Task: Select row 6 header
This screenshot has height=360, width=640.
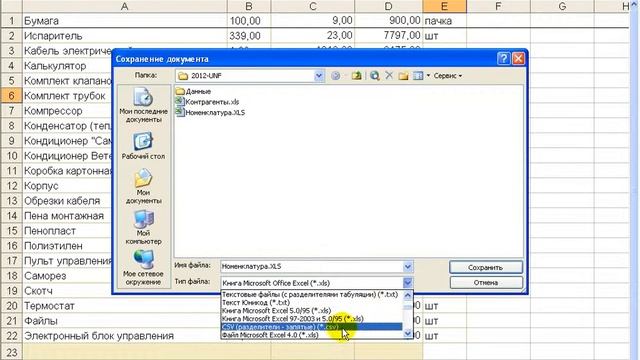Action: [x=11, y=96]
